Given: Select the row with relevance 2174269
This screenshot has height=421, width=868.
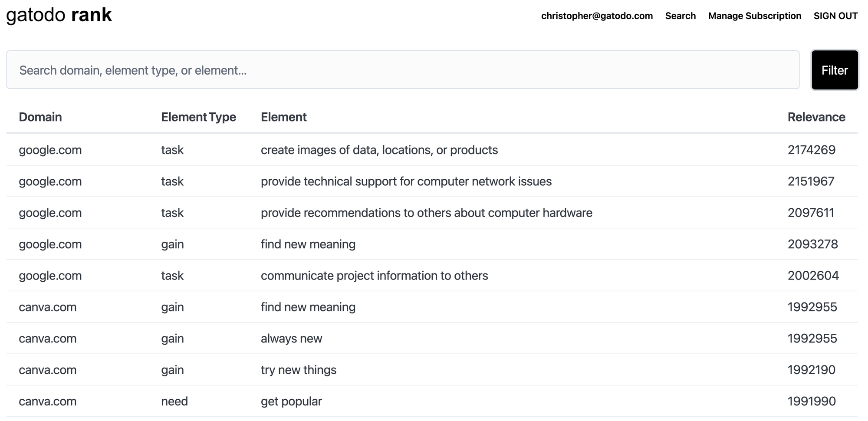Looking at the screenshot, I should 432,150.
